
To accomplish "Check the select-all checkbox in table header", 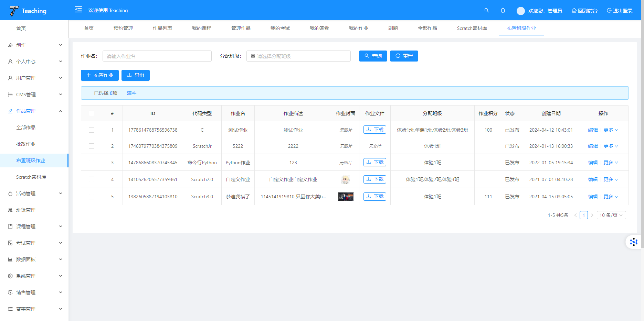I will click(x=92, y=113).
